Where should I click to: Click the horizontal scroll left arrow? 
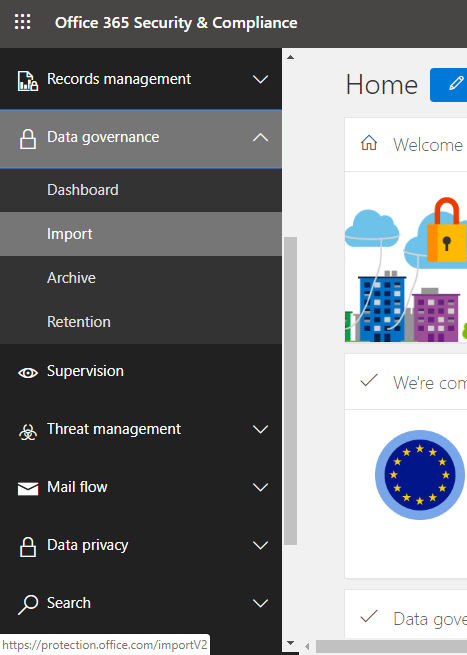[307, 647]
